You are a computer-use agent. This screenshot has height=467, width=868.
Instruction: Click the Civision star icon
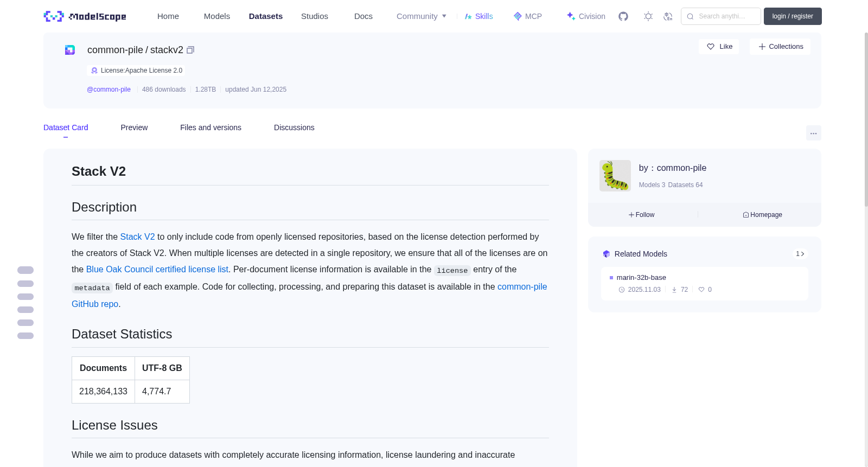tap(571, 16)
